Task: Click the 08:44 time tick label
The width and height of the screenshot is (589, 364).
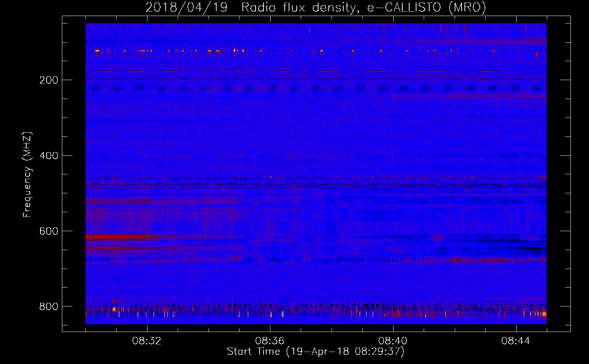Action: [x=516, y=341]
